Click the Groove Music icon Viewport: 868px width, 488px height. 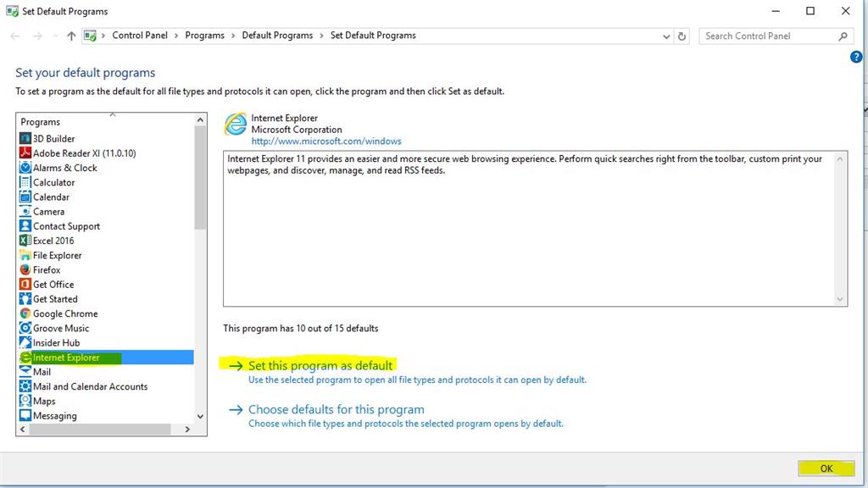point(25,328)
